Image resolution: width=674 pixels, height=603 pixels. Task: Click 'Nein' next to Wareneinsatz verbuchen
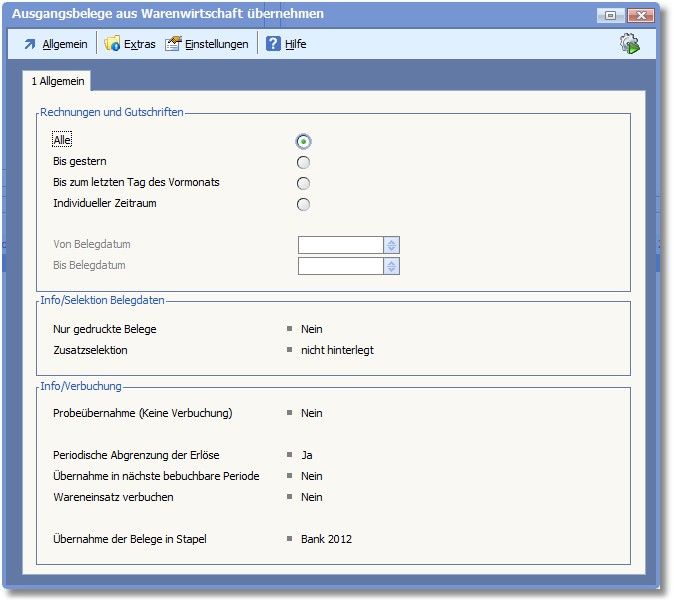[x=311, y=497]
